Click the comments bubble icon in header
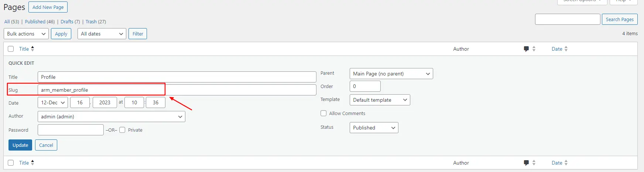 pos(526,49)
